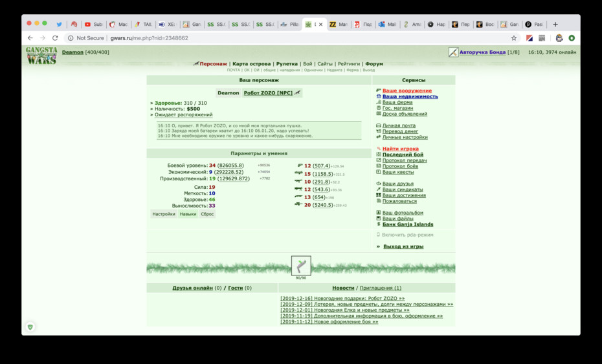Click the Ферма sub-menu link
The image size is (602, 364).
(352, 70)
